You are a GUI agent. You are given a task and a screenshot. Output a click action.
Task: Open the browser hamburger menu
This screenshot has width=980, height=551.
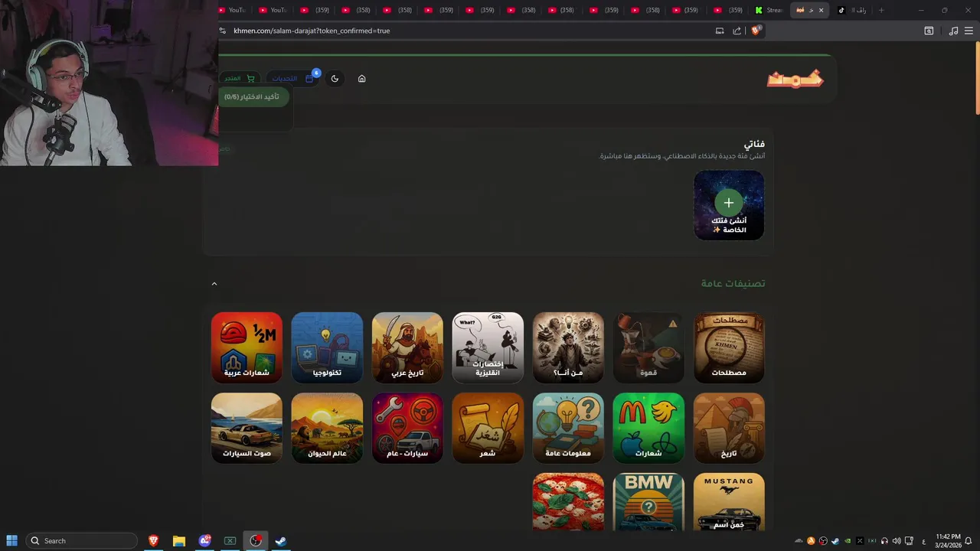(969, 31)
